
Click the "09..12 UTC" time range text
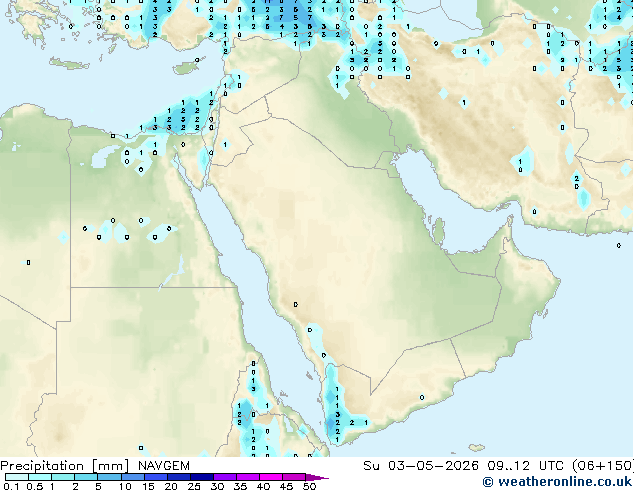pos(527,466)
